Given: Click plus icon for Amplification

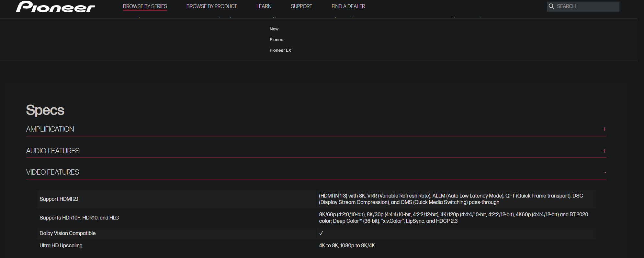Looking at the screenshot, I should [604, 129].
